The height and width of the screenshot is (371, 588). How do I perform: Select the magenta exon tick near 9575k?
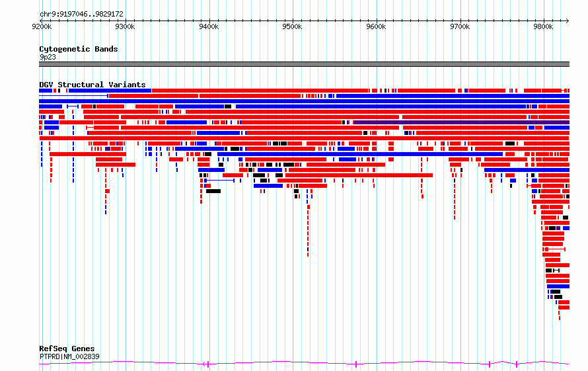click(x=356, y=364)
